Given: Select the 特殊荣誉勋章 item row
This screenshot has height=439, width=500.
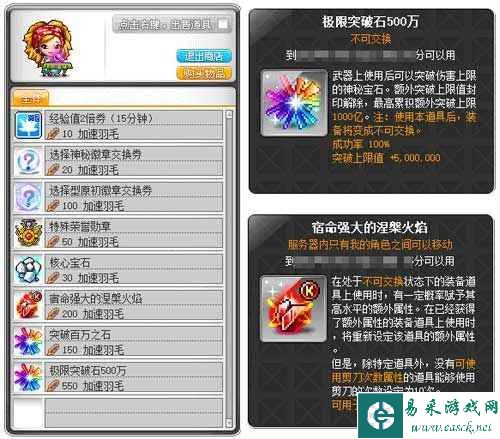Looking at the screenshot, I should coord(118,233).
